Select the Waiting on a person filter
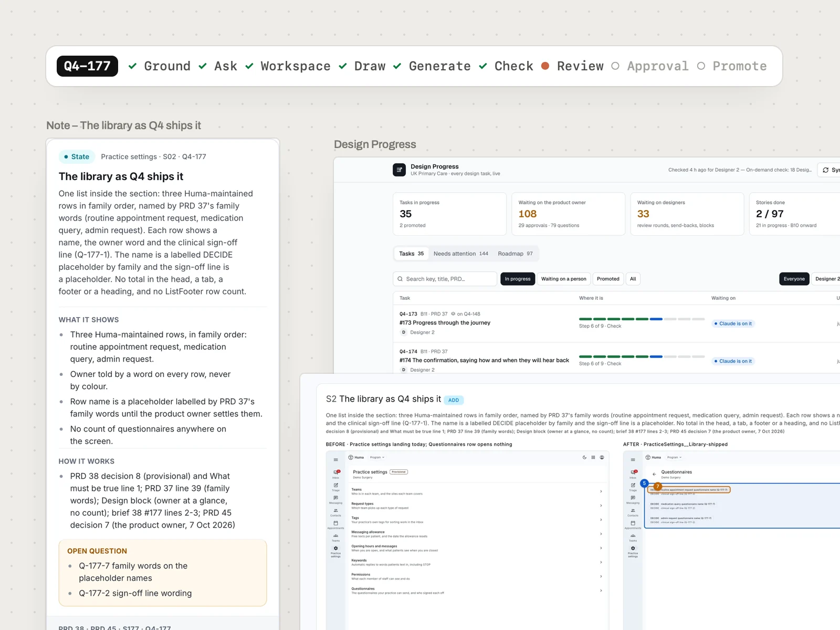 coord(564,279)
